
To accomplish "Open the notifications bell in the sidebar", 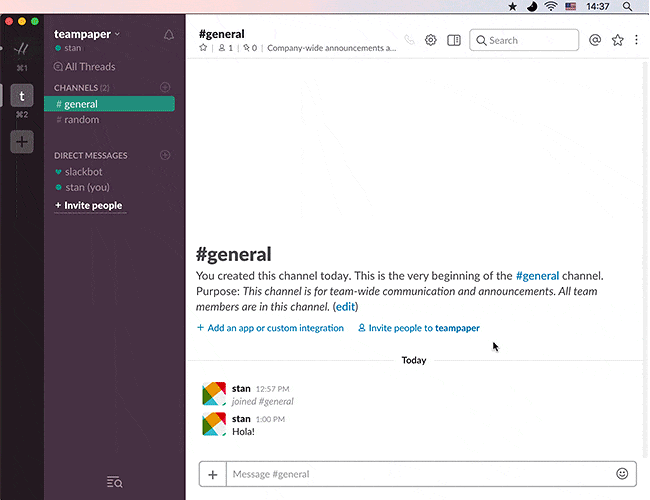I will pyautogui.click(x=169, y=35).
